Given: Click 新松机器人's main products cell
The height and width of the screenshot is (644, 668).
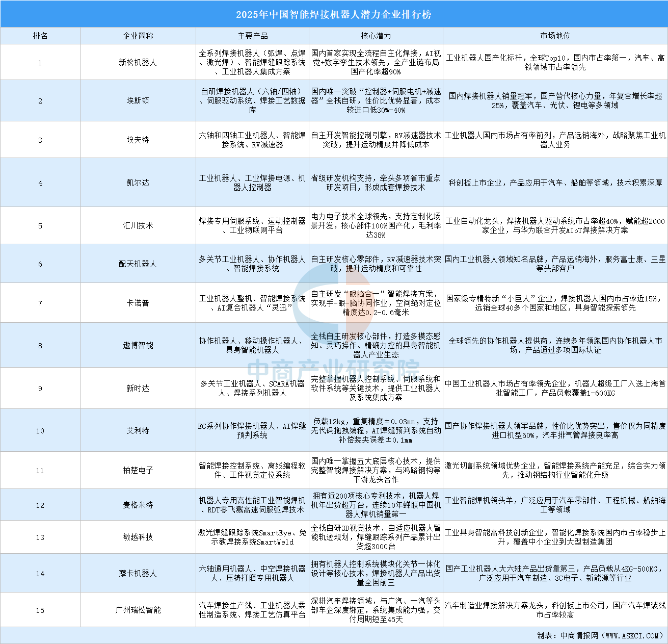Looking at the screenshot, I should (252, 62).
